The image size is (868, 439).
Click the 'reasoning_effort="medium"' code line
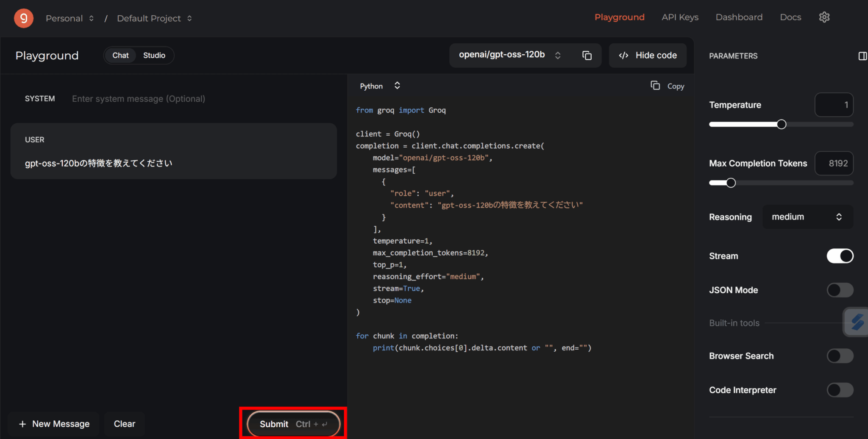pos(428,276)
